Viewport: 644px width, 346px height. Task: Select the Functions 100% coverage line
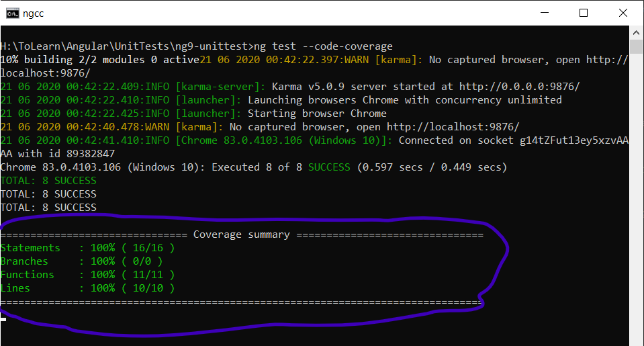87,275
